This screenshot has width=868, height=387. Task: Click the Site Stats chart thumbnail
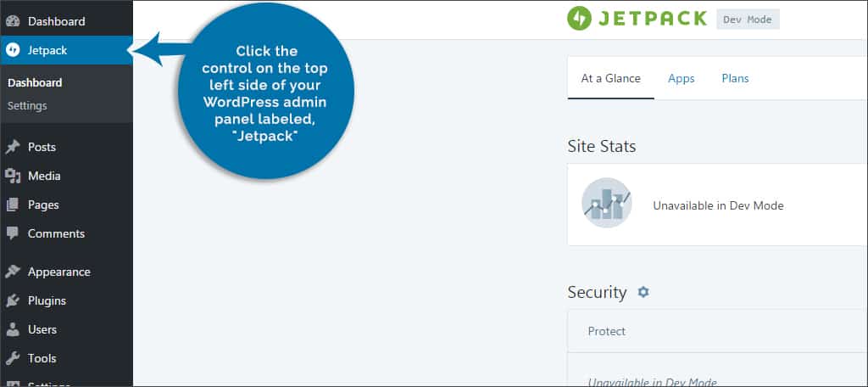tap(606, 204)
